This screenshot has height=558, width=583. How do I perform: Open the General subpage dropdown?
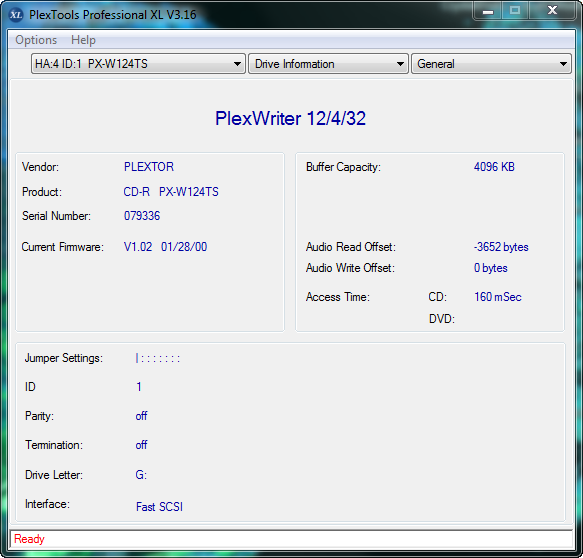(x=491, y=64)
